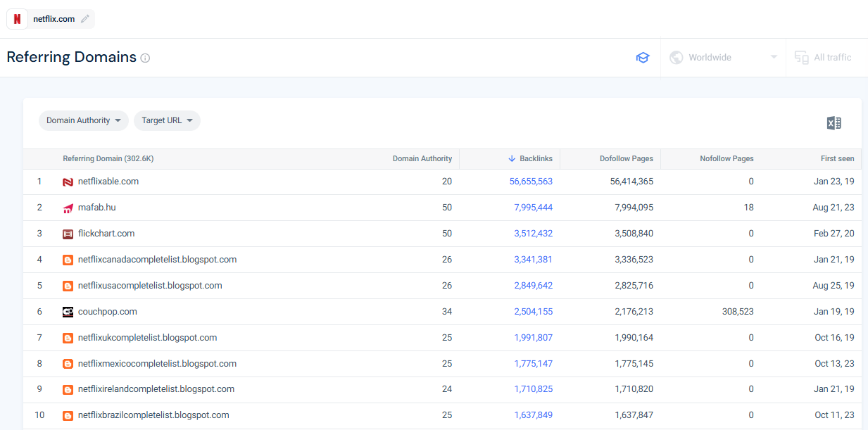Click the All traffic devices icon
868x430 pixels.
coord(801,58)
